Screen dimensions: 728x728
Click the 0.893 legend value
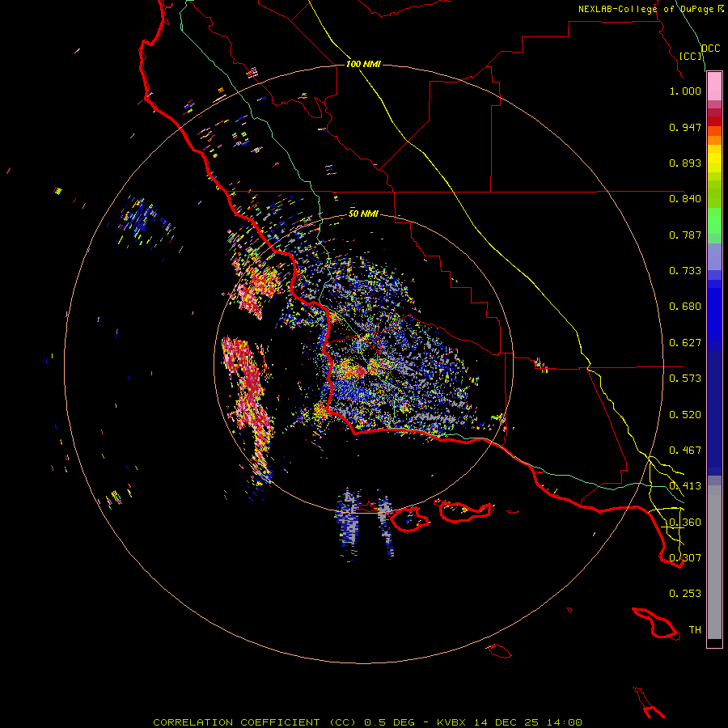pos(685,163)
